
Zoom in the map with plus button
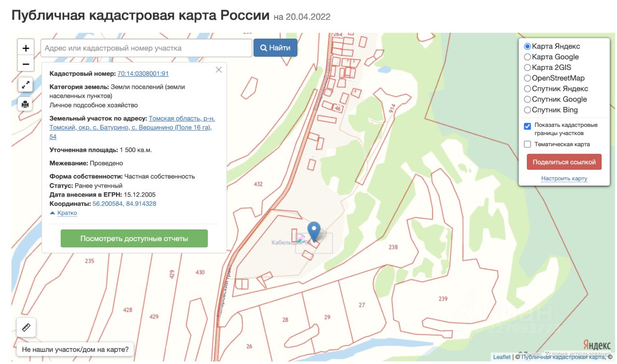(x=26, y=48)
